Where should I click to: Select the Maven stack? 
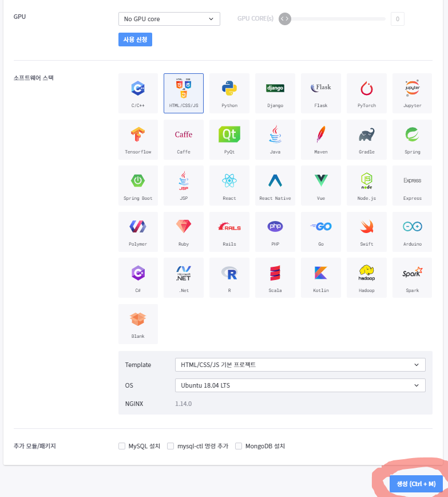coord(321,140)
